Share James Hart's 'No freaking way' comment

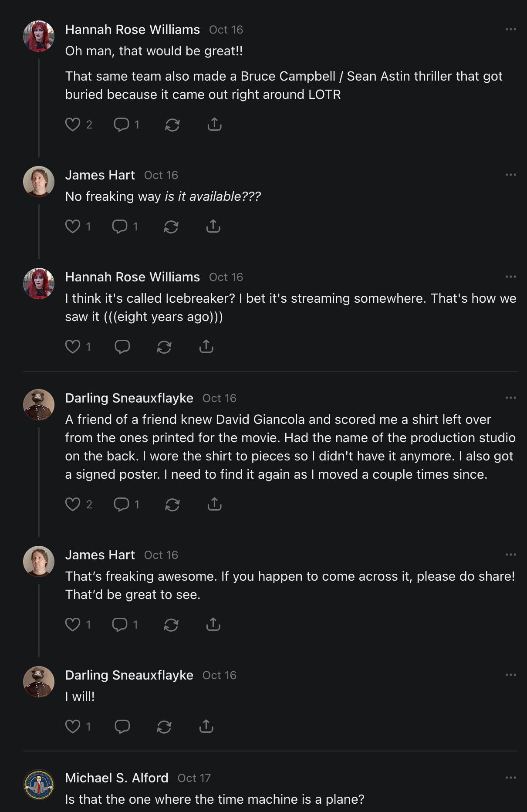213,227
